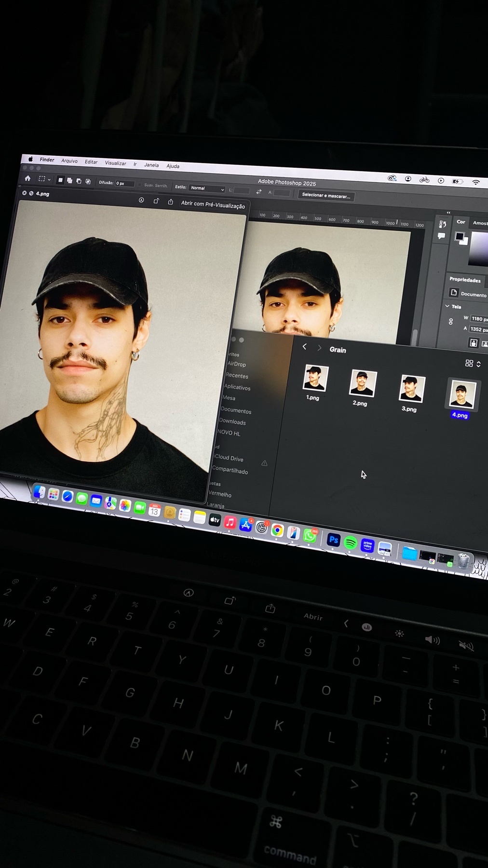Open the battery status menu bar icon

click(457, 182)
